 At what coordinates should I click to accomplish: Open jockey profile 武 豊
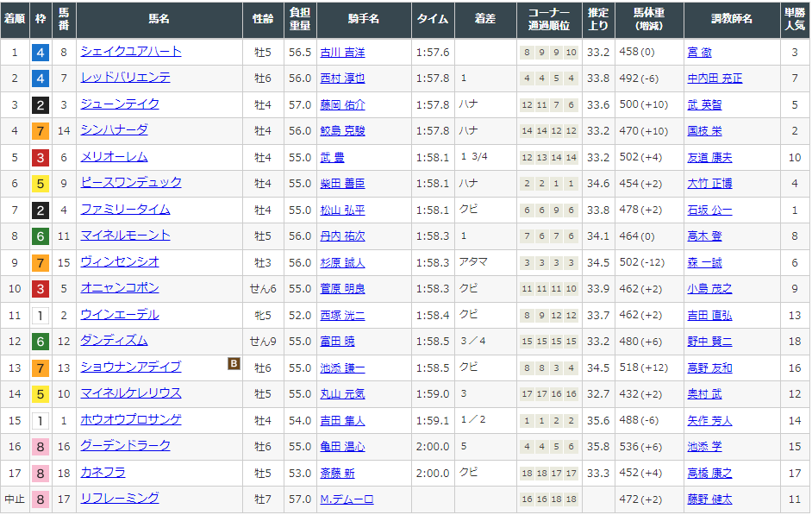tap(331, 158)
